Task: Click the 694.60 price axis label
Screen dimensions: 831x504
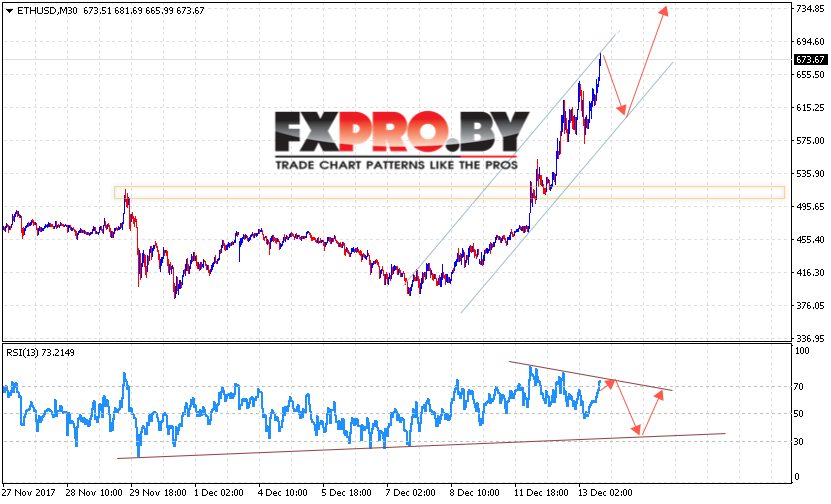Action: click(x=810, y=42)
